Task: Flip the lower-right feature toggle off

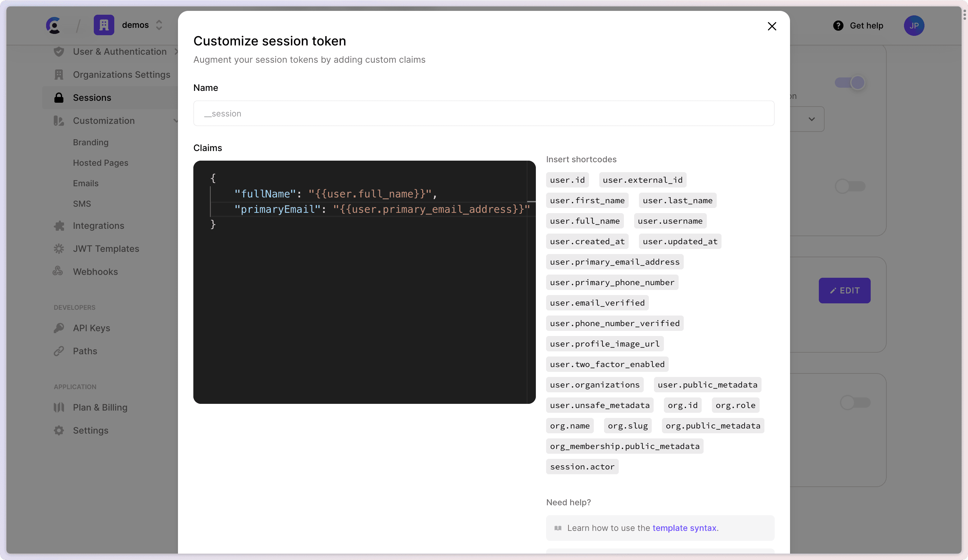Action: point(856,403)
